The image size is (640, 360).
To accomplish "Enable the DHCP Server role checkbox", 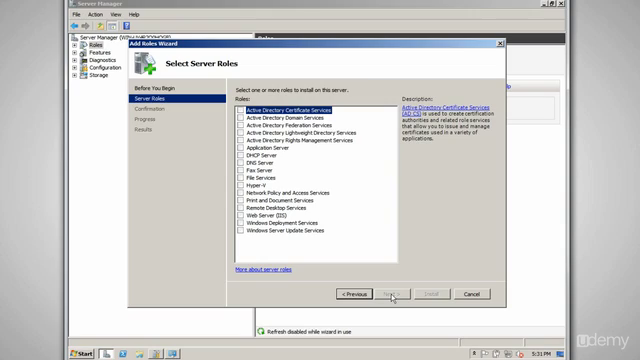I will click(x=240, y=155).
